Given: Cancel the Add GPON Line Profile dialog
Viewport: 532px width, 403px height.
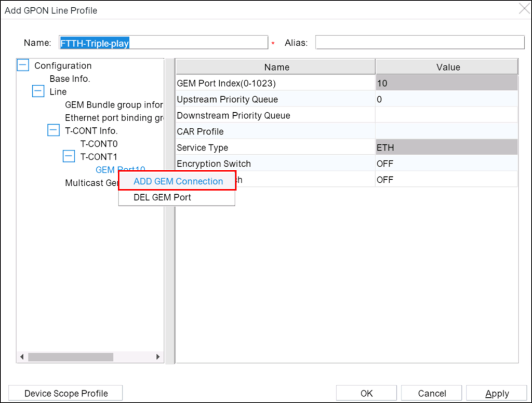Looking at the screenshot, I should tap(431, 393).
